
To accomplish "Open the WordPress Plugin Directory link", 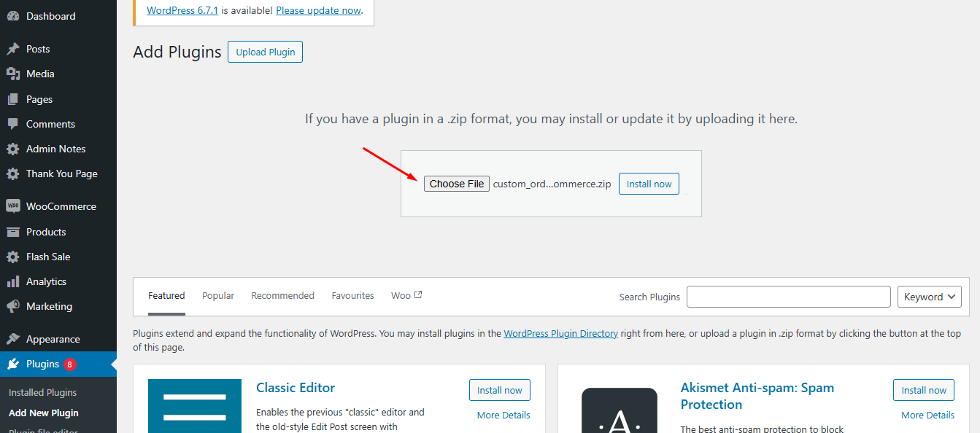I will (x=560, y=333).
